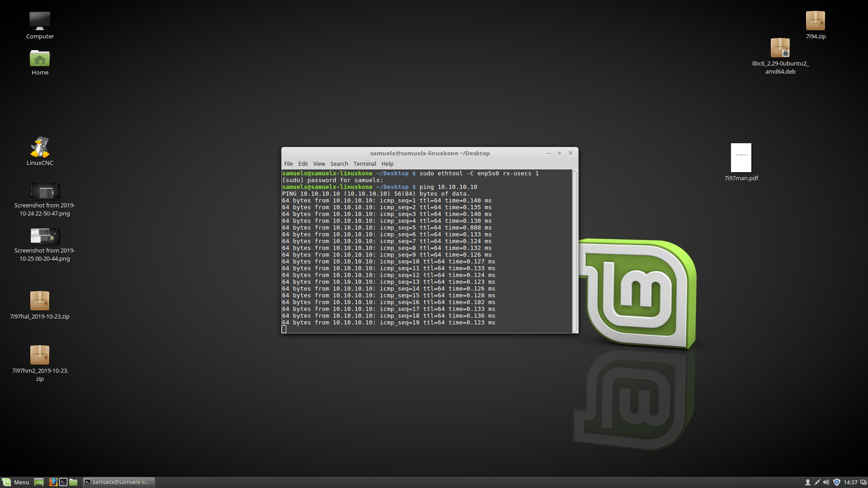Screen dimensions: 868x488
Task: Minimize the terminal window
Action: (549, 153)
